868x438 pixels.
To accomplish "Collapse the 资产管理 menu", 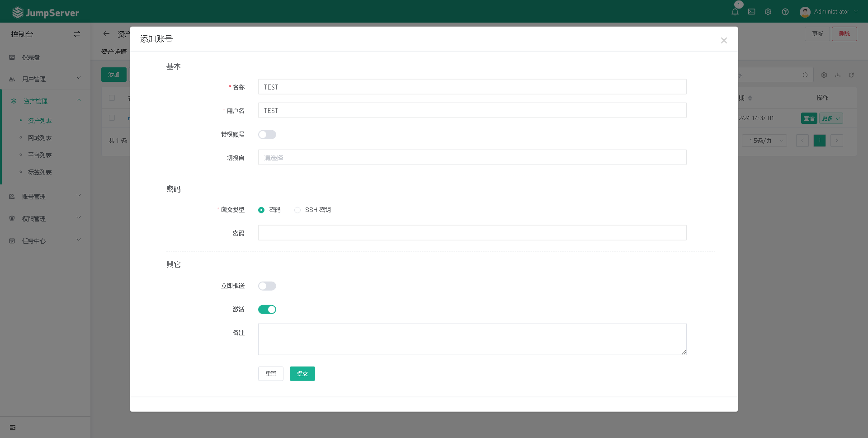I will click(45, 101).
